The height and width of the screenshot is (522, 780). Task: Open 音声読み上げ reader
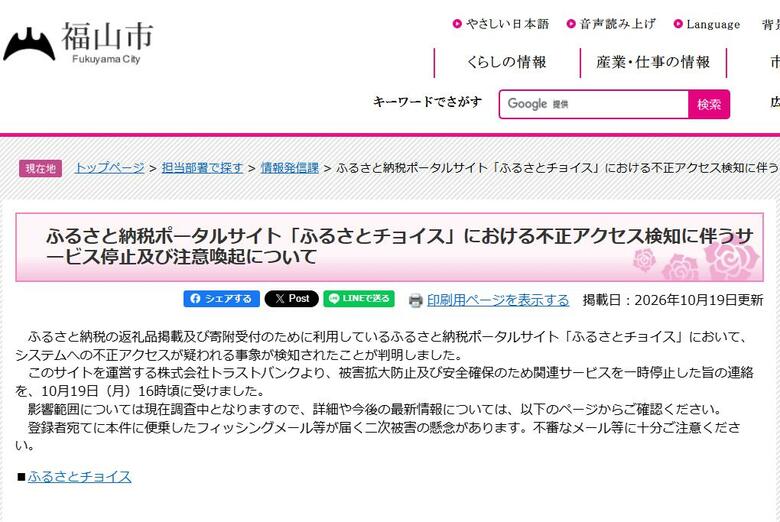coord(612,24)
